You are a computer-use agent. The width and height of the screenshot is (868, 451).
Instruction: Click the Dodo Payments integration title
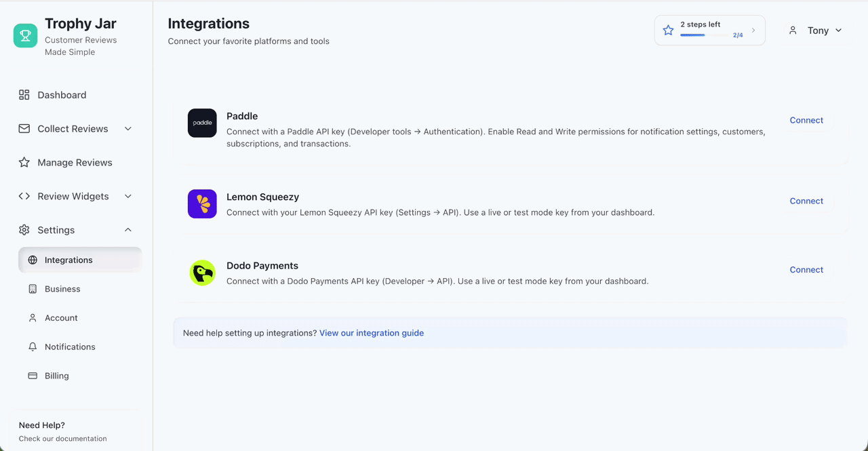262,266
